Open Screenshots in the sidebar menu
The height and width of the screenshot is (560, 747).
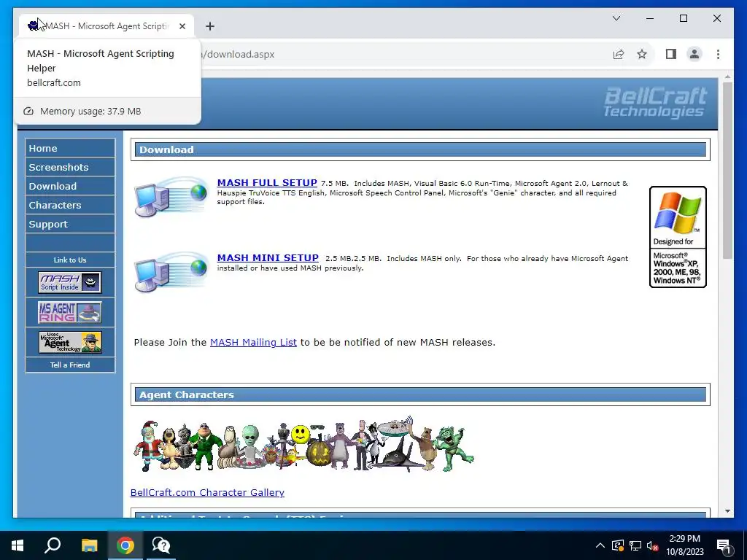(70, 167)
